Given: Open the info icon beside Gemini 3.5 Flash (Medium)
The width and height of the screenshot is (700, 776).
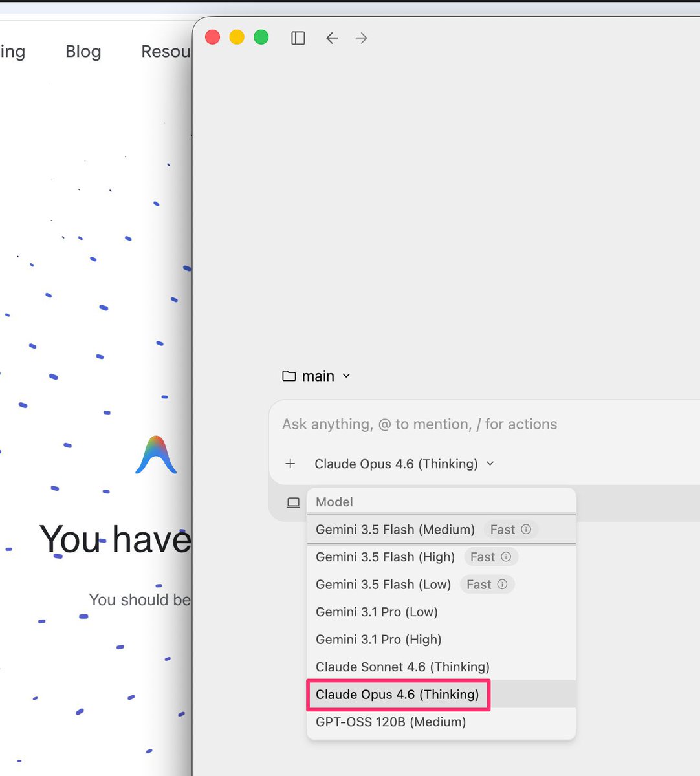Looking at the screenshot, I should [526, 529].
